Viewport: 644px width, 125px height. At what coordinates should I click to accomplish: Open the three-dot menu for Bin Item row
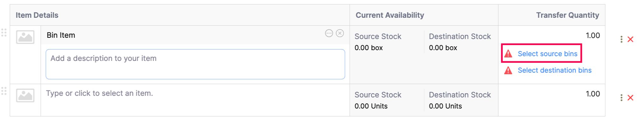pyautogui.click(x=621, y=39)
